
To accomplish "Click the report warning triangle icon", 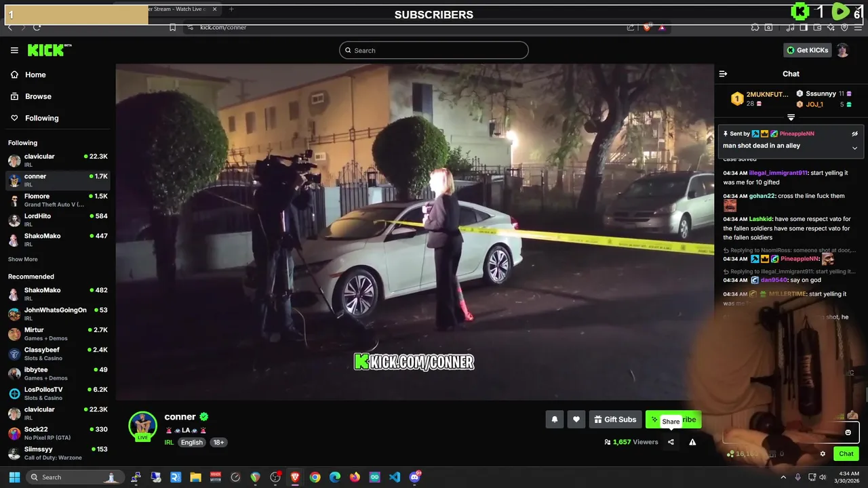I will pos(692,442).
